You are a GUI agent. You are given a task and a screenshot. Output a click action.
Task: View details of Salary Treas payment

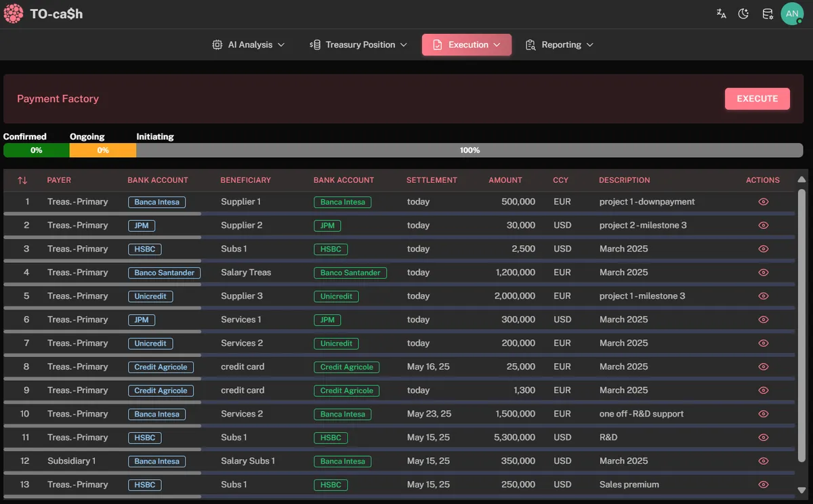click(764, 272)
